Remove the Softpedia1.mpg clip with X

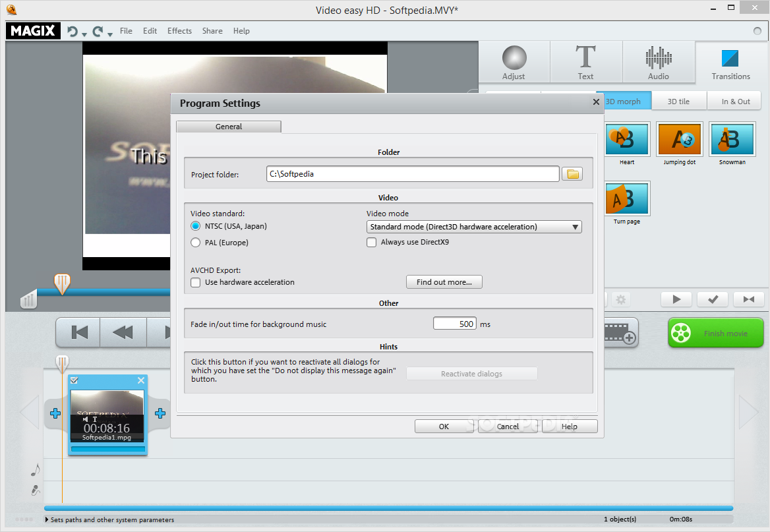[x=141, y=380]
